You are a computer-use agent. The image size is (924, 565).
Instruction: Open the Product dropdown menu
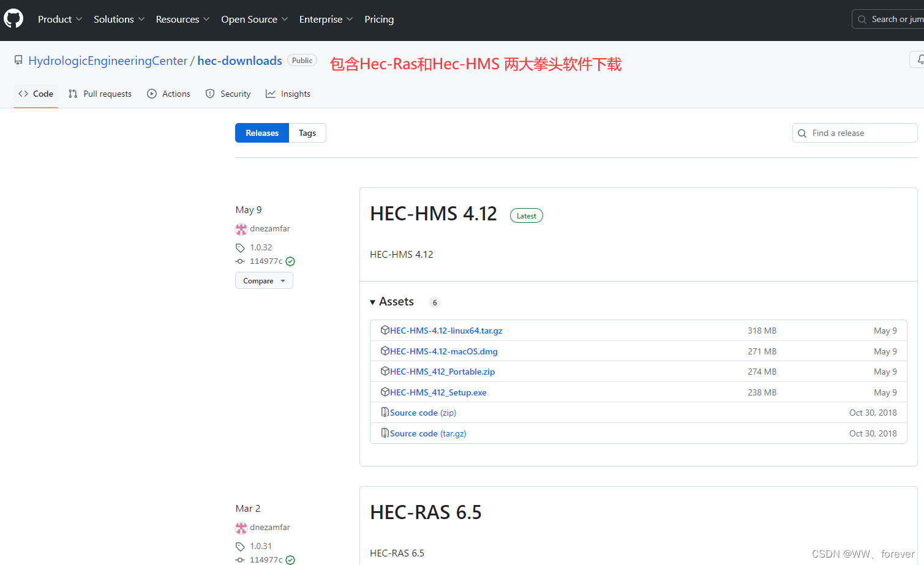point(59,19)
